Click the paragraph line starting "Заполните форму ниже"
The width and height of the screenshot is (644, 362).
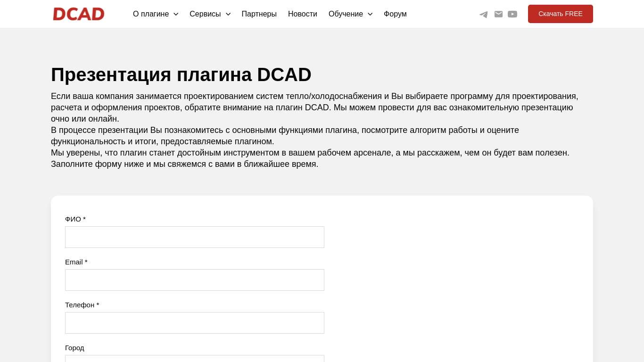(185, 164)
